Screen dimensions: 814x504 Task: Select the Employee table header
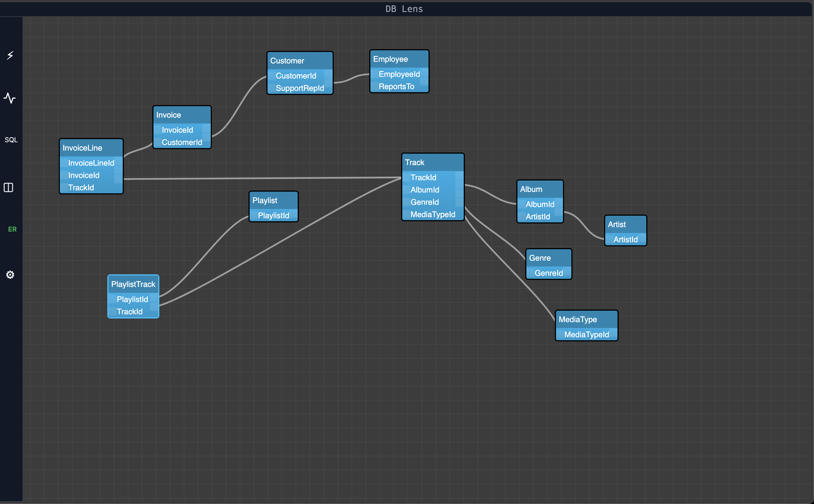point(399,59)
